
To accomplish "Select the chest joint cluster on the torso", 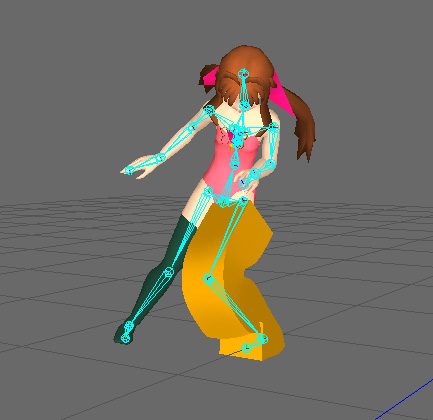I will [x=238, y=135].
